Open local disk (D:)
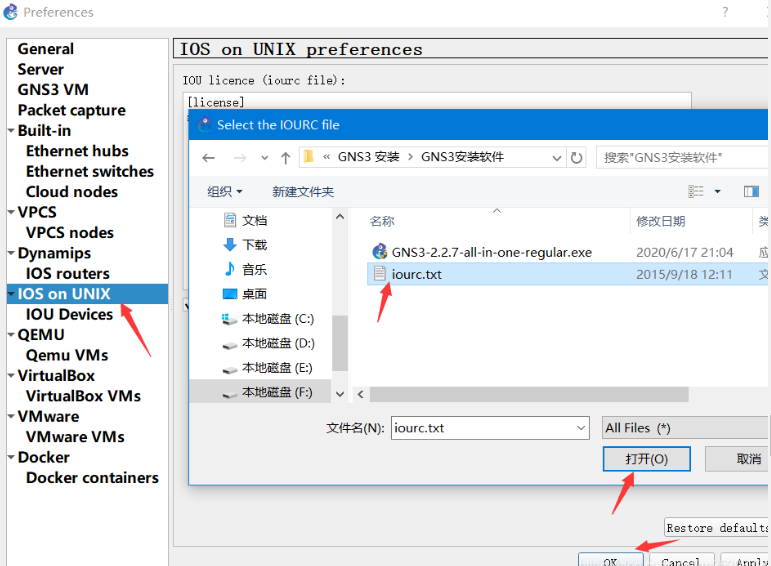The width and height of the screenshot is (771, 566). click(x=268, y=343)
